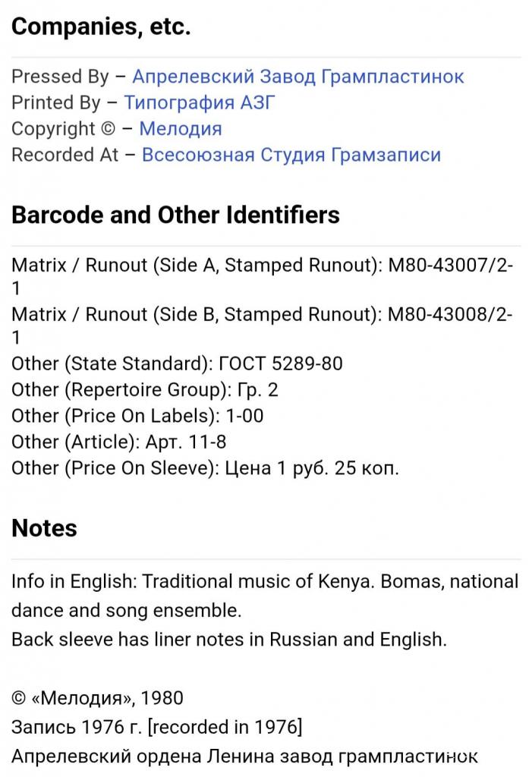This screenshot has width=532, height=777.
Task: Click the "© «Мелодия», 1980" note line
Action: tap(97, 698)
